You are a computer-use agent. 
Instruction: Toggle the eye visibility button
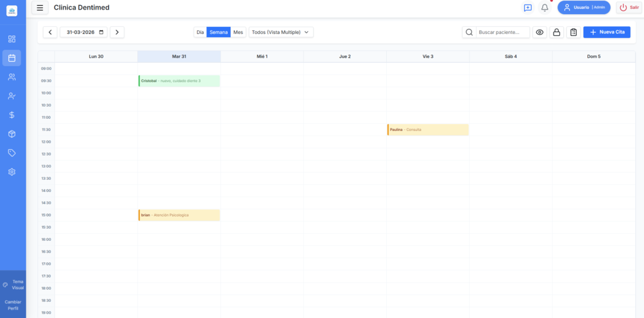point(539,32)
